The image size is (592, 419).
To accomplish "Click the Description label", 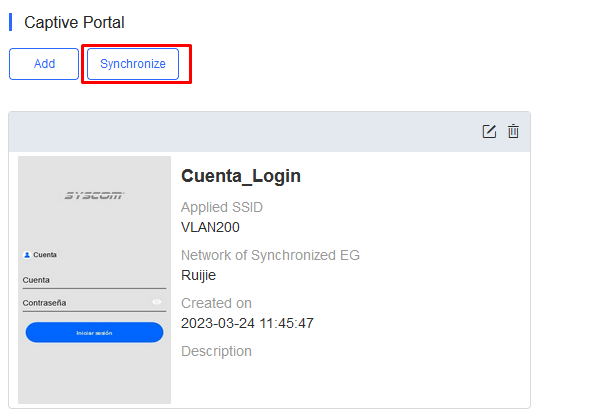I will click(216, 351).
